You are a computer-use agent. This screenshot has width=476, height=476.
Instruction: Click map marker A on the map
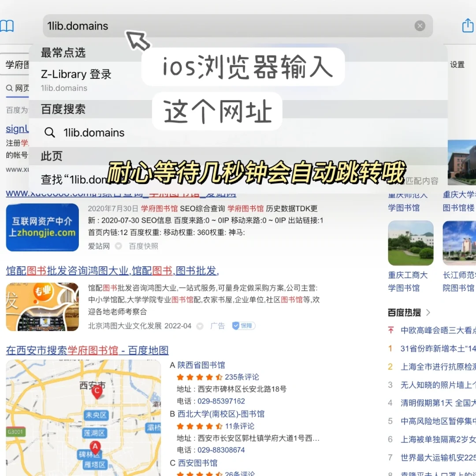point(95,448)
